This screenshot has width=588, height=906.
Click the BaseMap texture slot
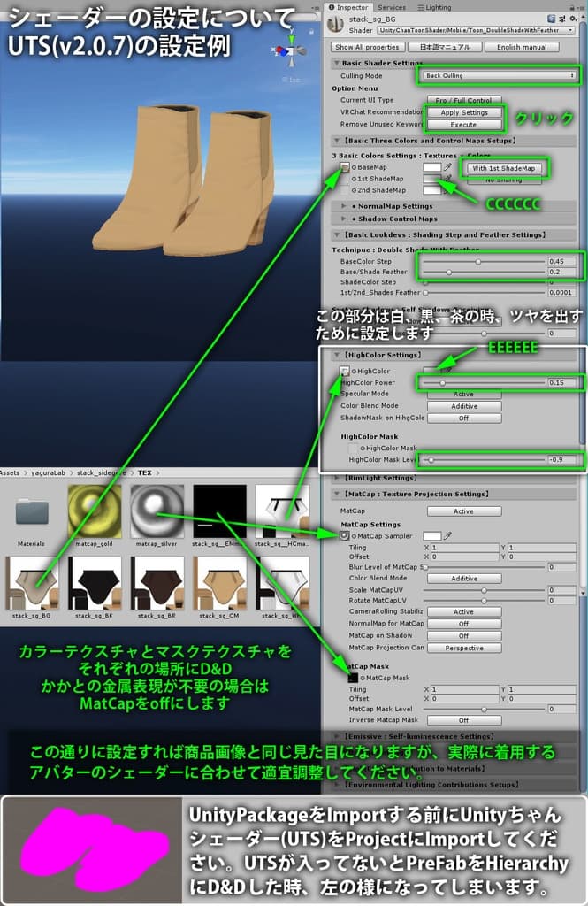tap(345, 167)
